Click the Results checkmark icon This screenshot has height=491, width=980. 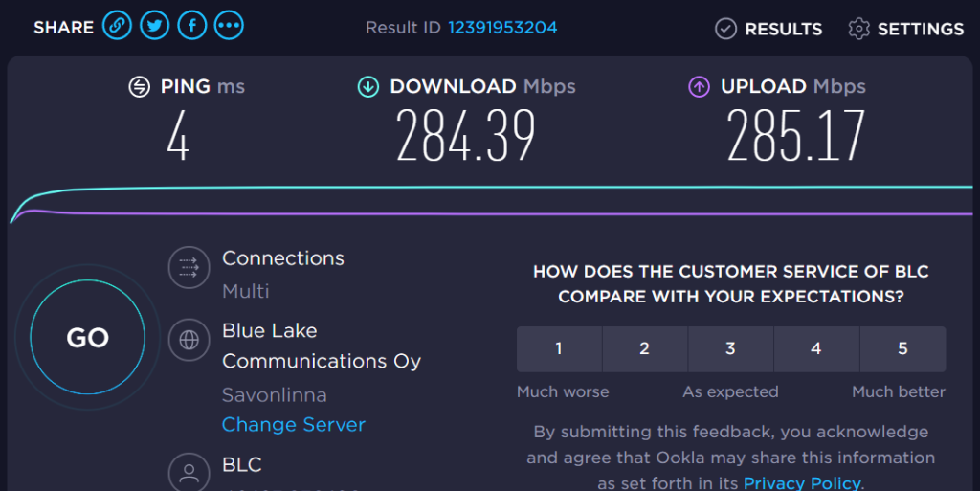coord(726,29)
